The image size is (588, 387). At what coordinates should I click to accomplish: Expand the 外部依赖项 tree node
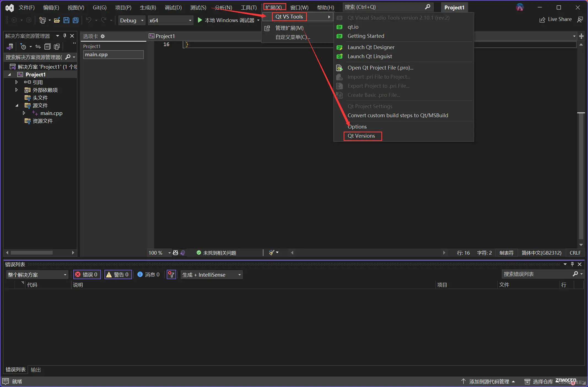pos(17,90)
